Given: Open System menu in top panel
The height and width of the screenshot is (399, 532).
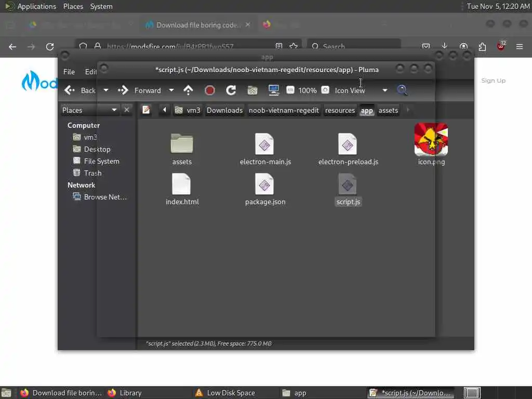Looking at the screenshot, I should tap(101, 6).
